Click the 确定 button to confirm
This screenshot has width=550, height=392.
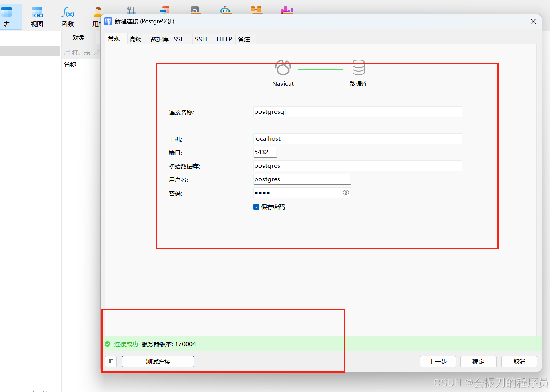coord(478,361)
